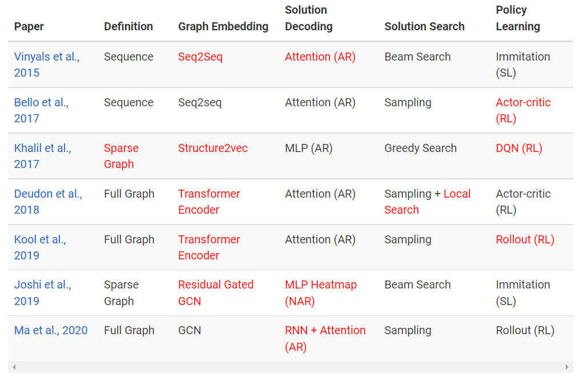
Task: Click the Structure2vec embedding cell
Action: point(213,149)
